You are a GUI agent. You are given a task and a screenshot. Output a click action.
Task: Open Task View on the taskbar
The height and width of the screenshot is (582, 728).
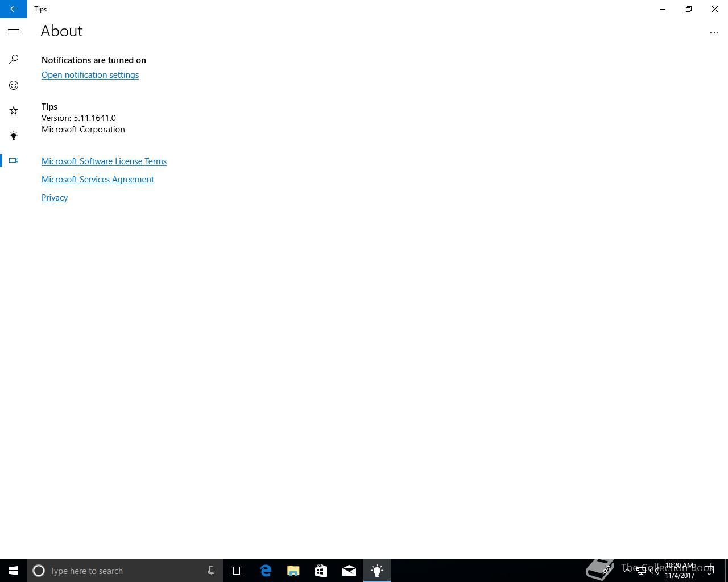[237, 571]
